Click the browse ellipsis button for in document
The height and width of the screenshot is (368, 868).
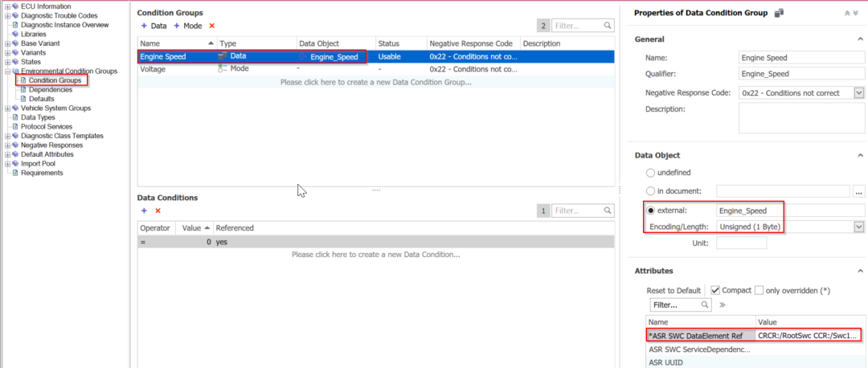[x=858, y=191]
